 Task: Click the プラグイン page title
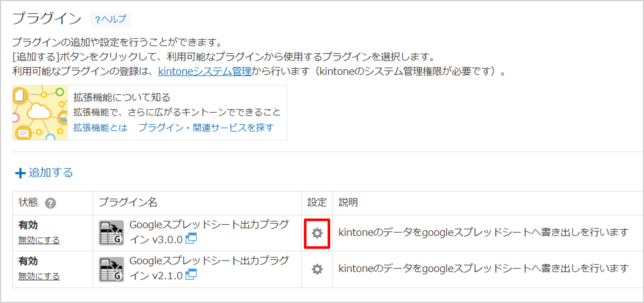coord(47,18)
